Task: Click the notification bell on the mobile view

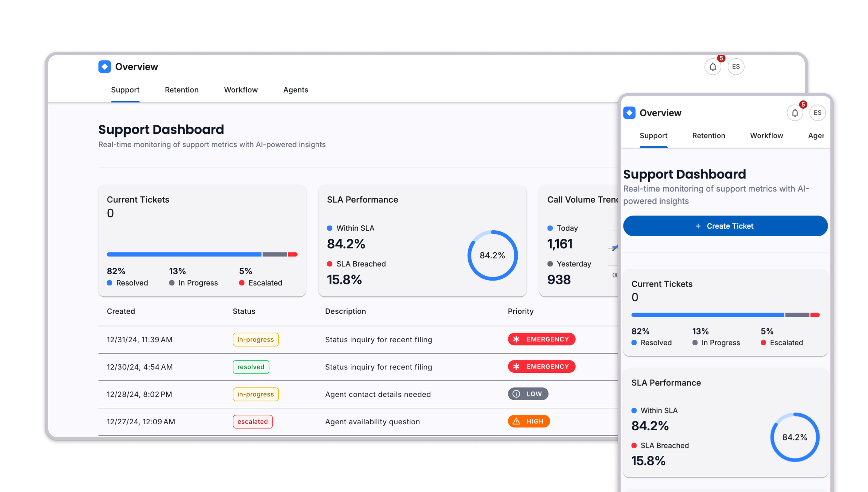Action: coord(795,112)
